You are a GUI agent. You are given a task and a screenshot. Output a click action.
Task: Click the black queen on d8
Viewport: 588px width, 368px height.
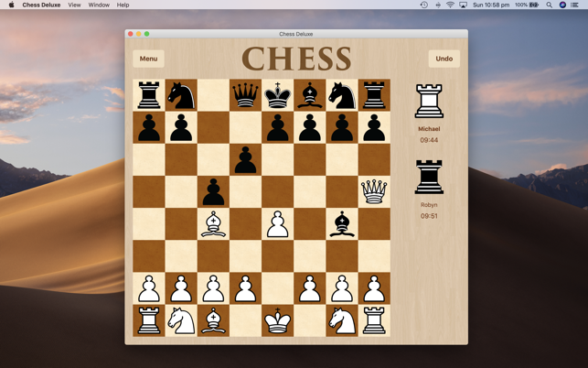pyautogui.click(x=245, y=95)
